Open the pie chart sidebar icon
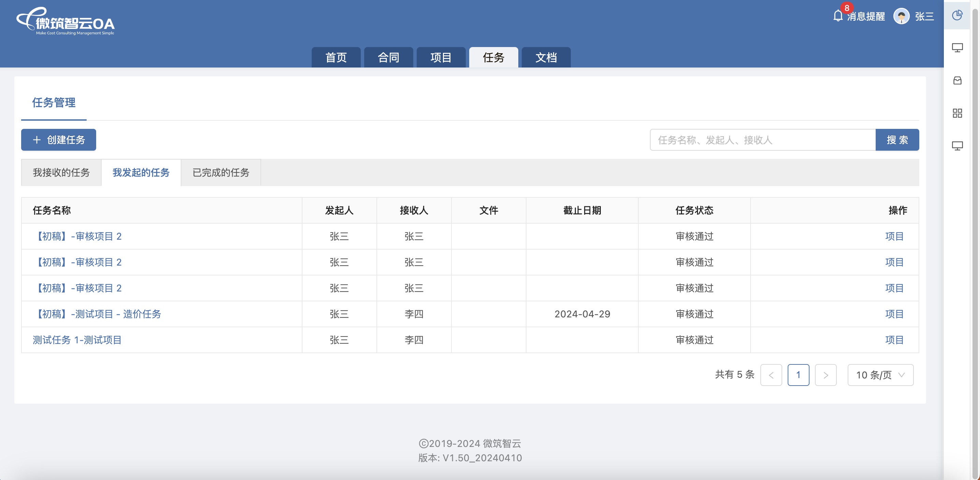The width and height of the screenshot is (980, 480). 957,15
